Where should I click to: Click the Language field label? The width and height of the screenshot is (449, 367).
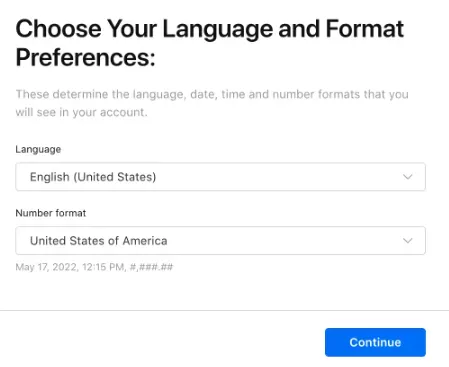pos(38,149)
